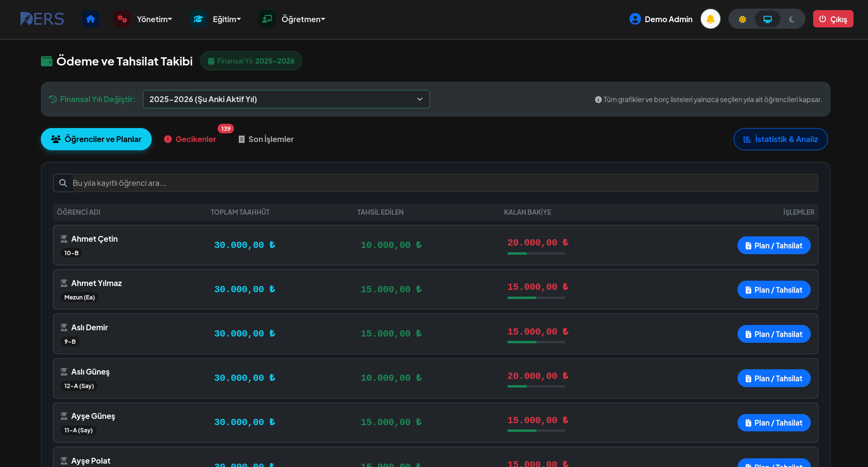Click the ÖĞRENCİ ADI column header

click(78, 212)
